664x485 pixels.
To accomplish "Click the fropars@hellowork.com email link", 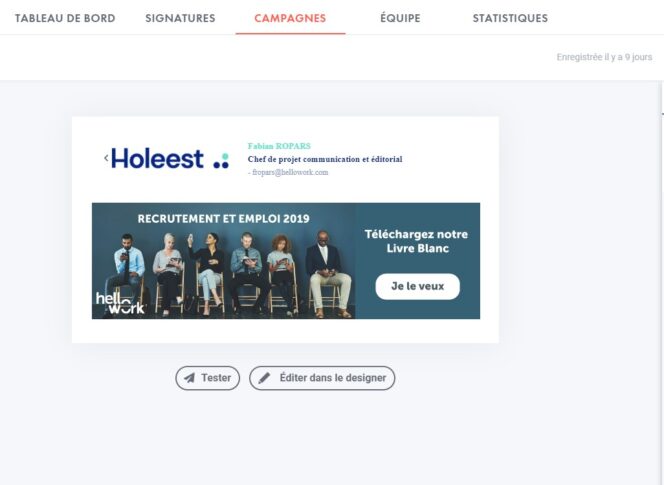I will [290, 173].
